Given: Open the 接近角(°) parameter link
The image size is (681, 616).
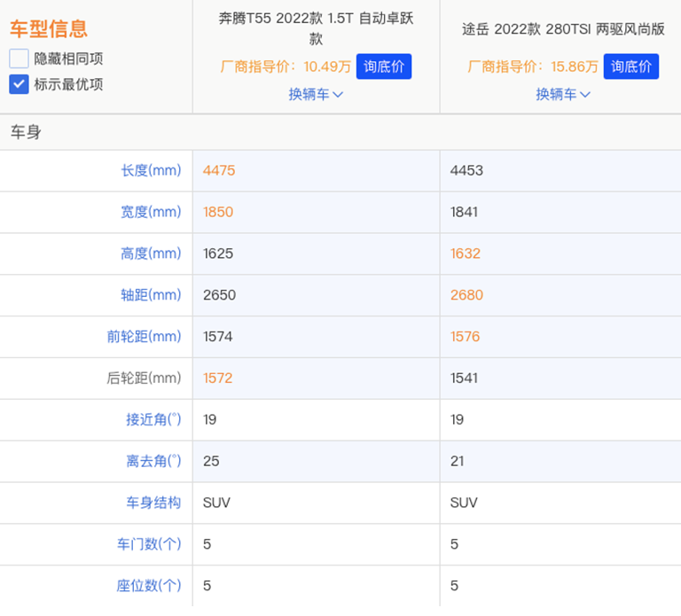Looking at the screenshot, I should point(153,419).
